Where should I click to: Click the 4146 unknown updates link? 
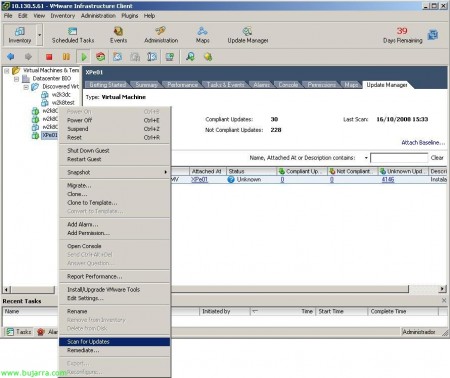point(388,179)
